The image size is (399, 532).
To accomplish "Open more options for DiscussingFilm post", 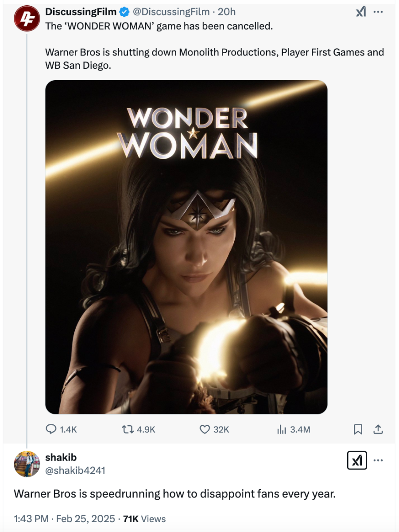I will click(x=379, y=12).
